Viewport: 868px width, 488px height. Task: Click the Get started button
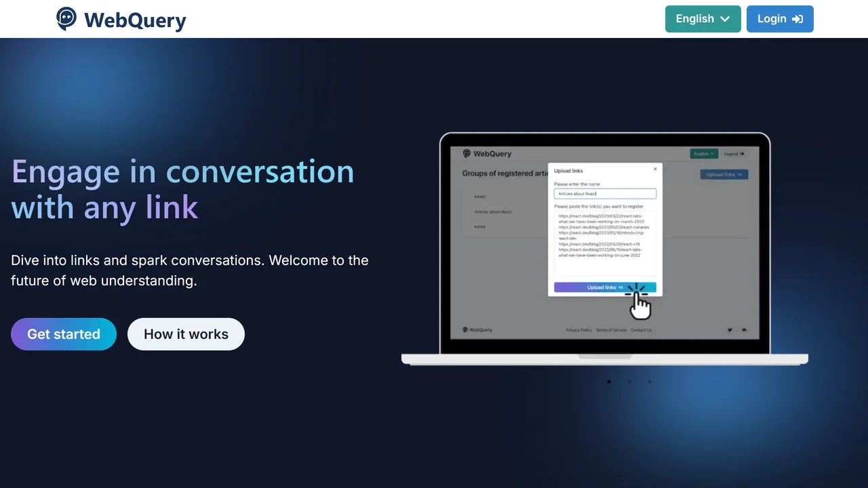coord(64,334)
